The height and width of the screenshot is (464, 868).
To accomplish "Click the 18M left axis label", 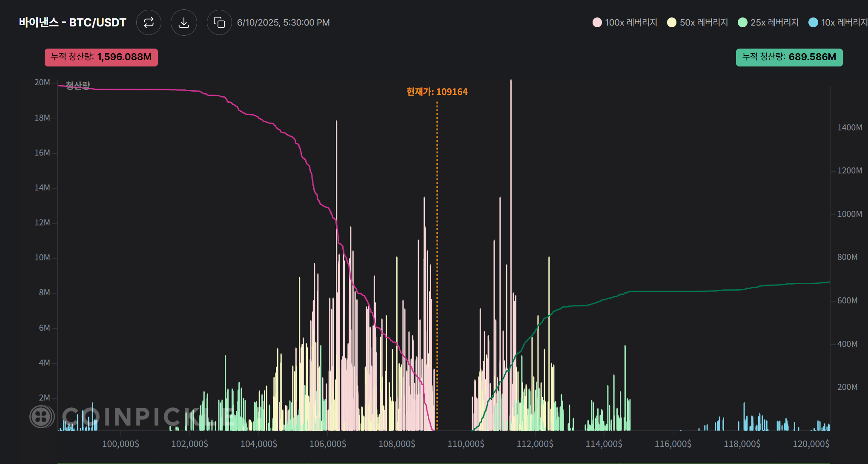I will [x=42, y=118].
